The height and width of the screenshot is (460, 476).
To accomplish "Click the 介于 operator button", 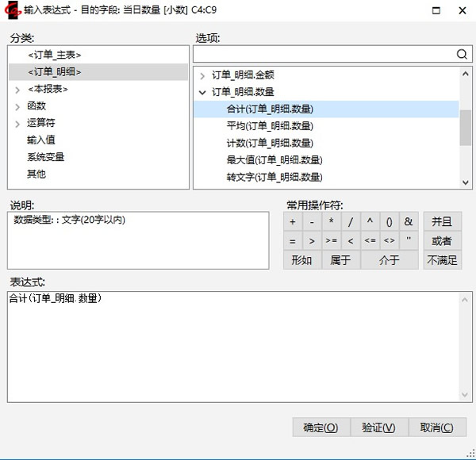I will click(x=390, y=260).
